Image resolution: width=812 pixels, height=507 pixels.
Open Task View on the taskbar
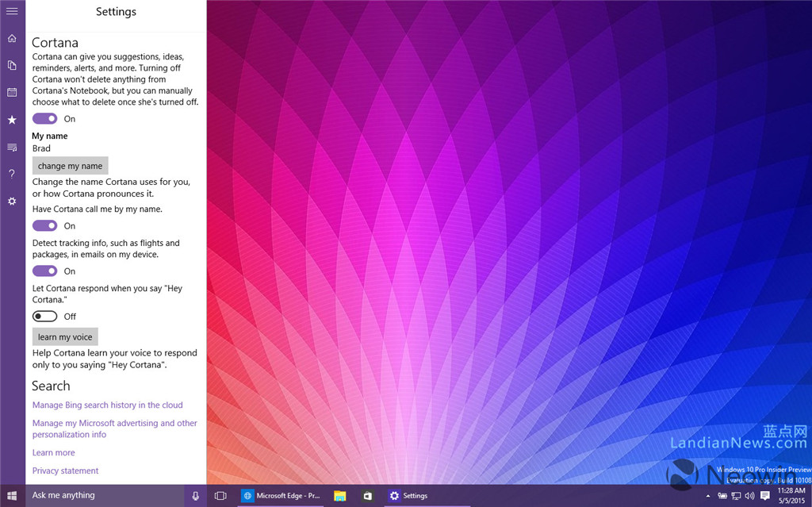tap(220, 495)
